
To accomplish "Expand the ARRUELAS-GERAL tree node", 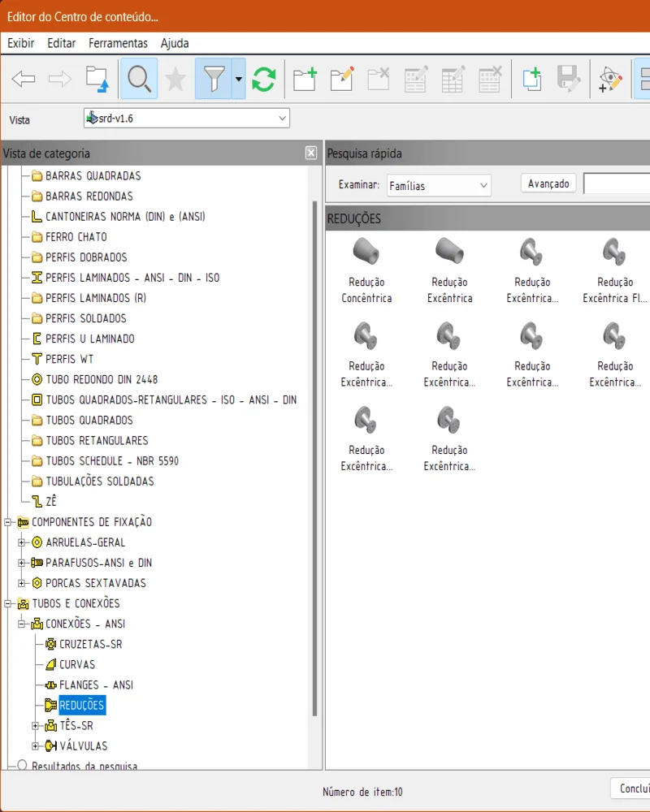I will (22, 542).
